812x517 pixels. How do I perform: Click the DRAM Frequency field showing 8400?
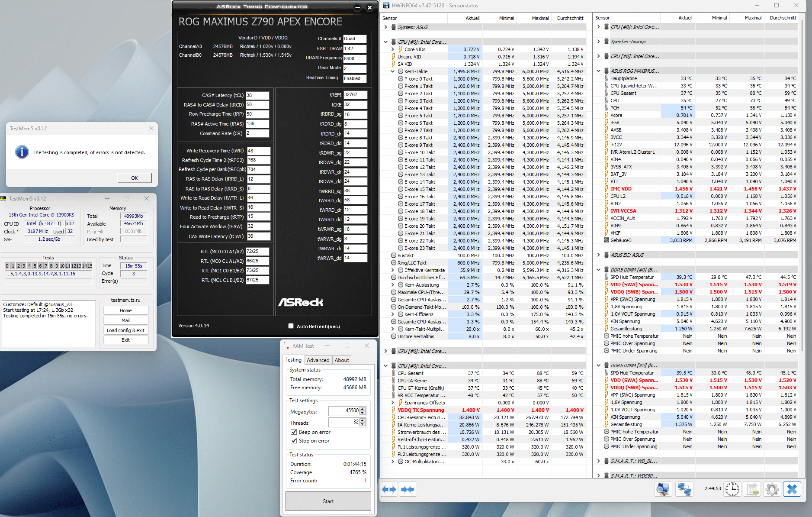(x=355, y=58)
